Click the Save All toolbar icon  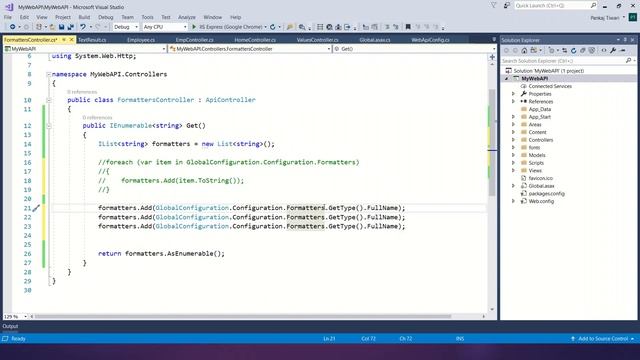coord(71,27)
